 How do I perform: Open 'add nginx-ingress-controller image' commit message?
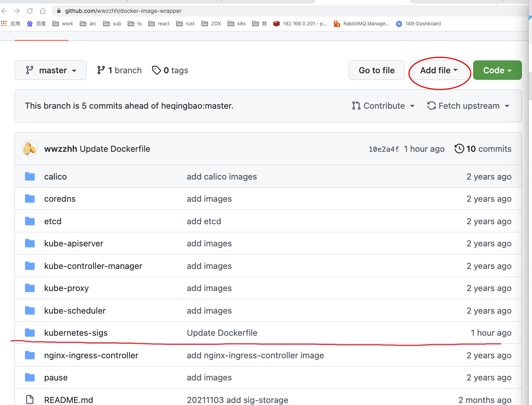(256, 355)
